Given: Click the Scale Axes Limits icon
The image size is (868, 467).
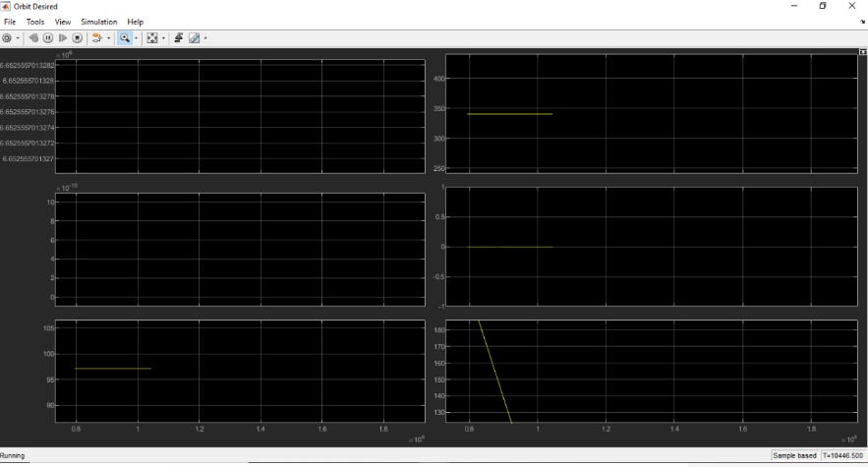Looking at the screenshot, I should tap(151, 38).
